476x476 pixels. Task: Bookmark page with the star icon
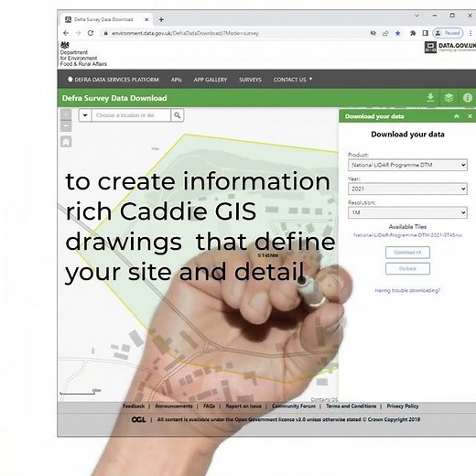pyautogui.click(x=397, y=33)
